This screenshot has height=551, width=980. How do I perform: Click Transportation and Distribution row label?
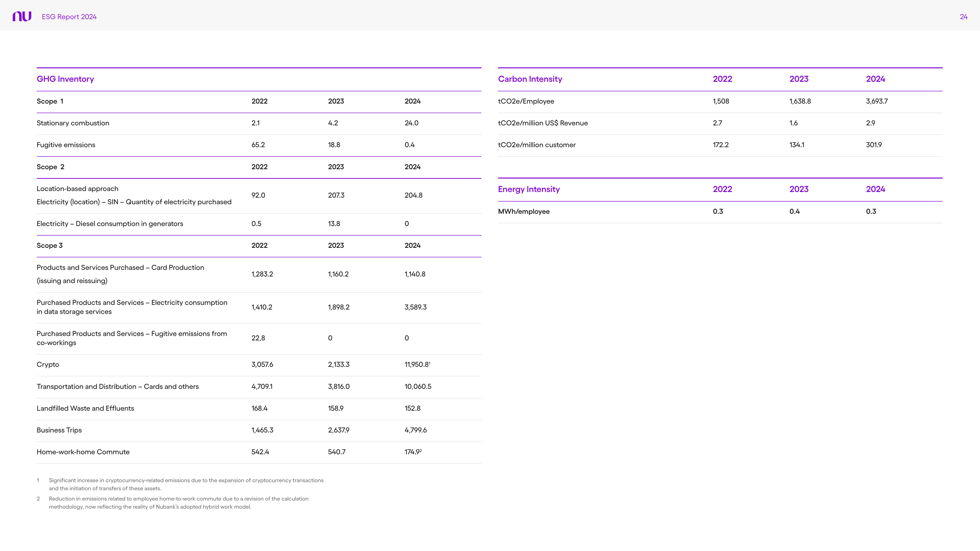click(x=118, y=387)
